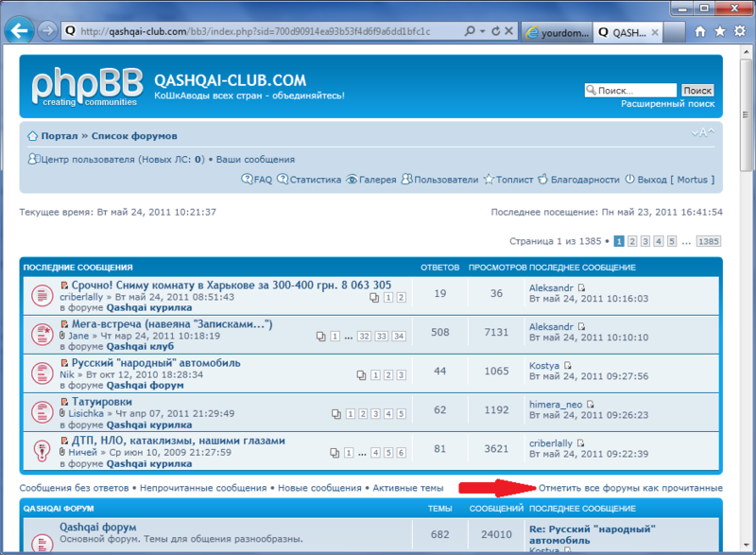756x555 pixels.
Task: Click the latest-post icon next to Kostya
Action: [570, 365]
